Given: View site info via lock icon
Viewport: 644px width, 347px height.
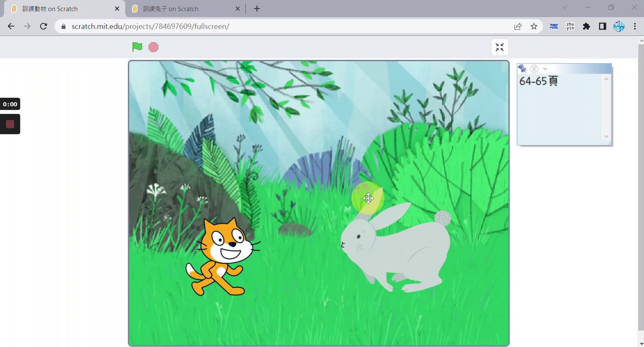Looking at the screenshot, I should click(x=63, y=27).
